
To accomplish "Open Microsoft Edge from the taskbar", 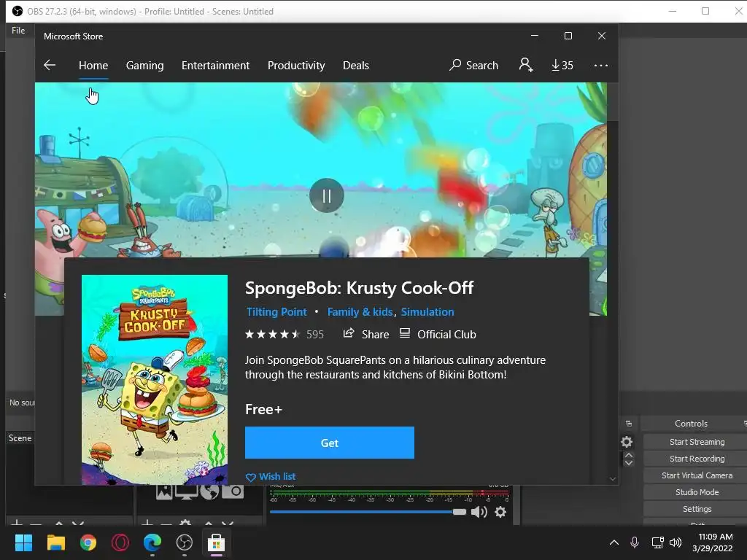I will (152, 542).
